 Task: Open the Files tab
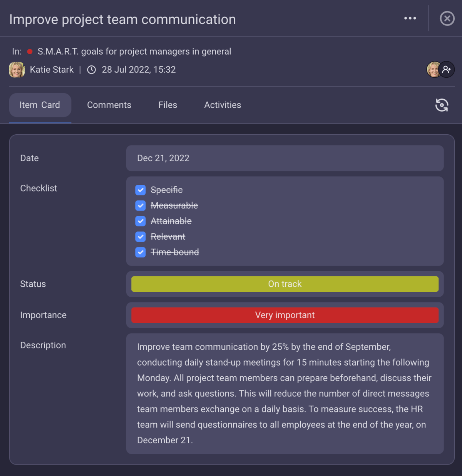click(167, 105)
